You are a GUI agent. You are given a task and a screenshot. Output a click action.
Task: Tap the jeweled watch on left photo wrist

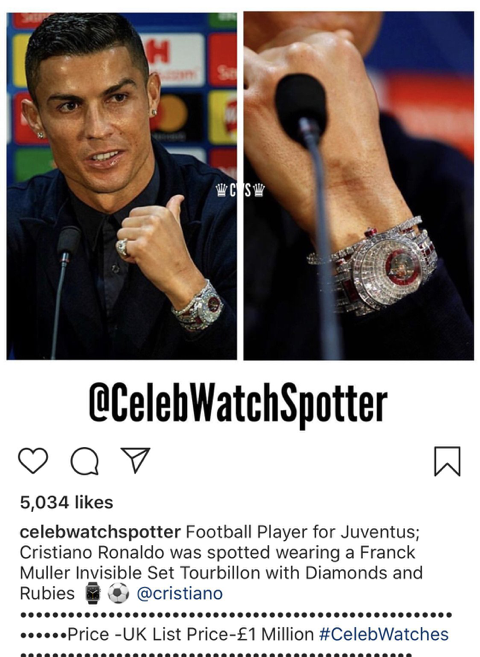pyautogui.click(x=198, y=306)
